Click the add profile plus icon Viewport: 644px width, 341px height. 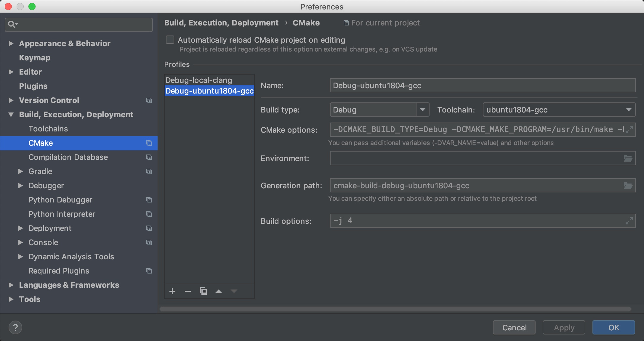(x=172, y=291)
